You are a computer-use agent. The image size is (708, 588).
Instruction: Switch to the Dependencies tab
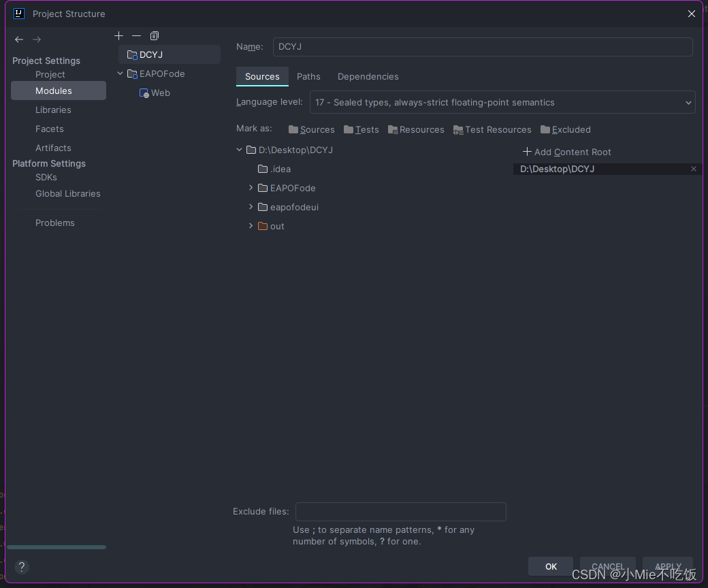click(368, 76)
